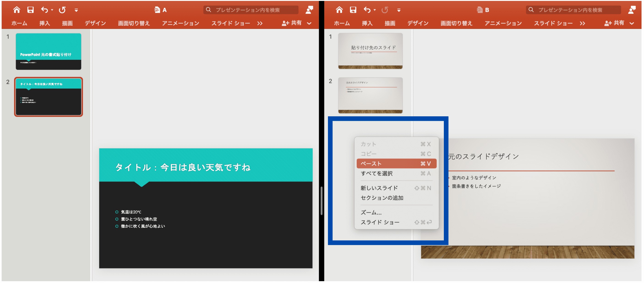Screen dimensions: 644x283
Task: Undo the last action in presentation A
Action: (x=44, y=9)
